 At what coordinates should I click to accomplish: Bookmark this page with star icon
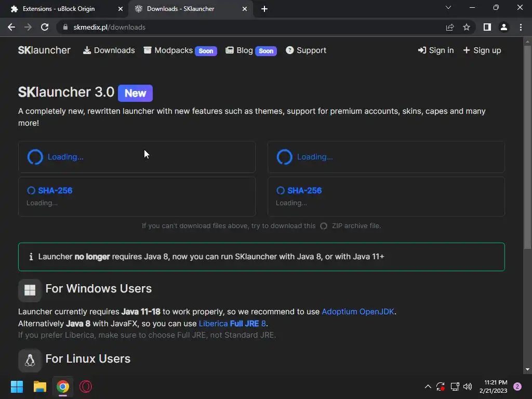[x=467, y=27]
